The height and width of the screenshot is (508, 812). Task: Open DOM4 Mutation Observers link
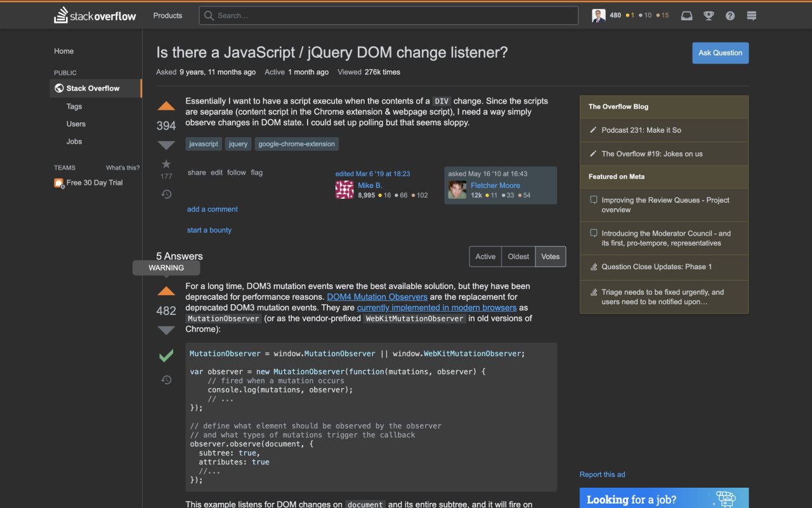coord(377,297)
